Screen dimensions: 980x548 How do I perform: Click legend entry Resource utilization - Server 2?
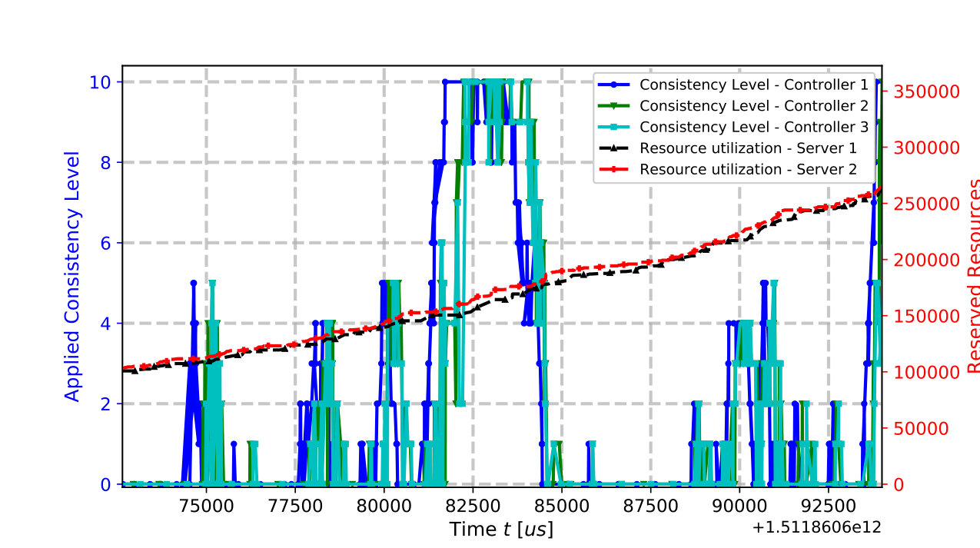click(x=748, y=170)
